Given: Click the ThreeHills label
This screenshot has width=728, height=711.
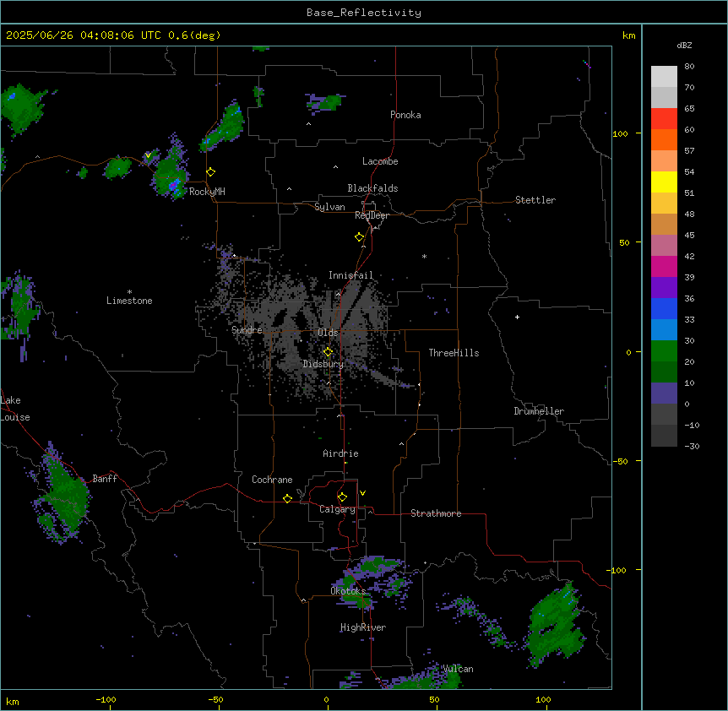Looking at the screenshot, I should pyautogui.click(x=454, y=353).
